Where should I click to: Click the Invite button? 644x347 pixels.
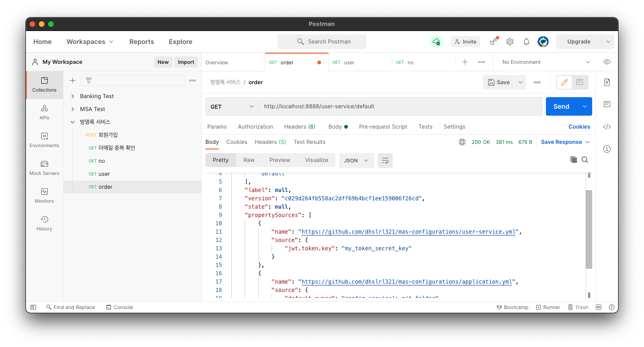point(465,42)
